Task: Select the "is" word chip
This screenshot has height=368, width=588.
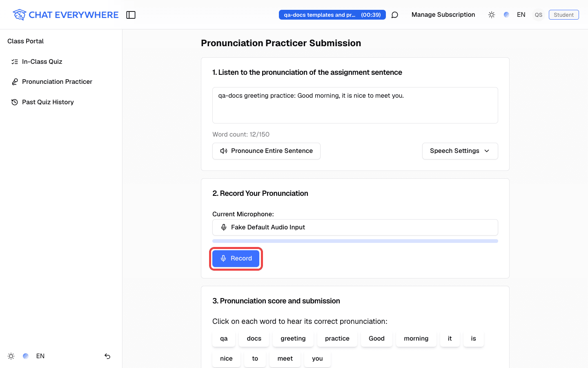Action: click(x=474, y=339)
